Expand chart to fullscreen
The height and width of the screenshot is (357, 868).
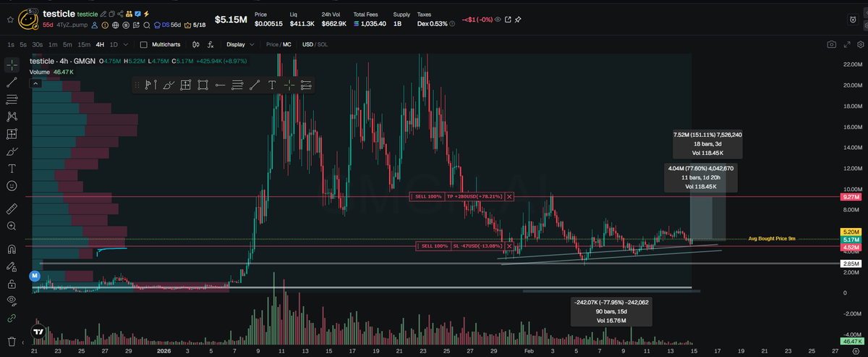click(847, 44)
